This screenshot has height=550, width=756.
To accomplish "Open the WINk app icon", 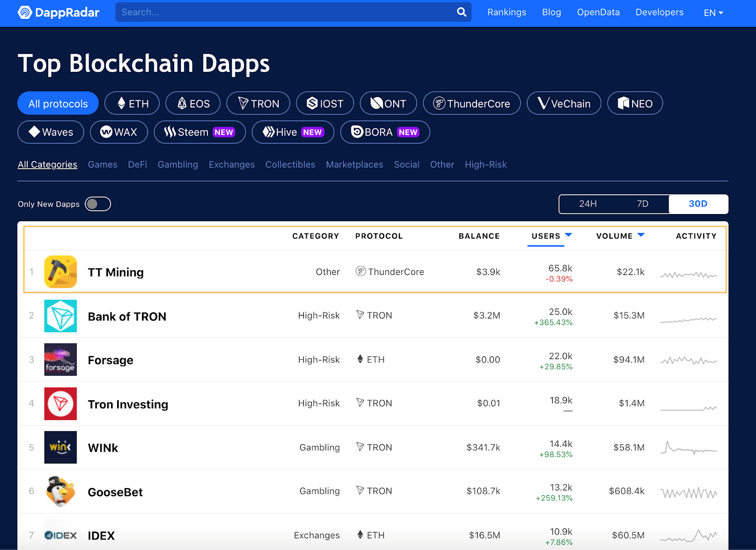I will [x=60, y=447].
